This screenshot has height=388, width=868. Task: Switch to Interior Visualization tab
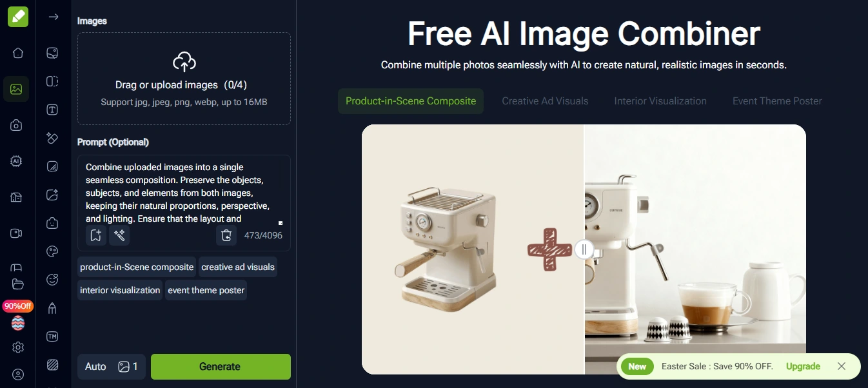coord(660,101)
